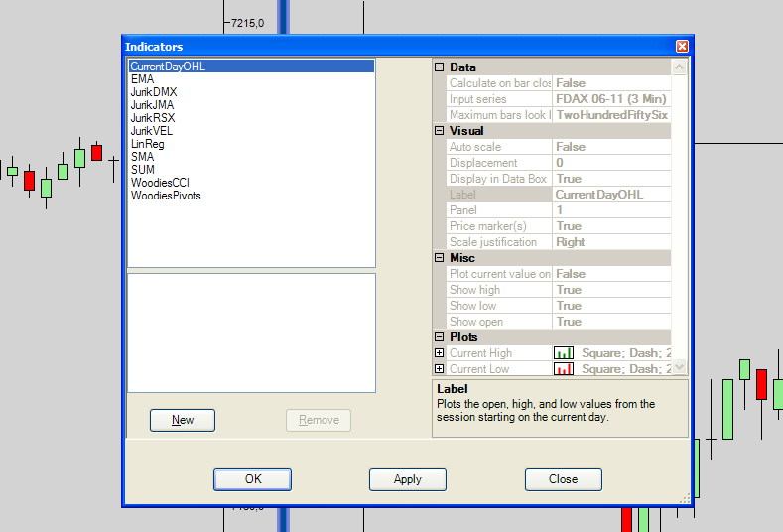Confirm the dialog with OK
Viewport: 783px width, 532px height.
pyautogui.click(x=253, y=479)
